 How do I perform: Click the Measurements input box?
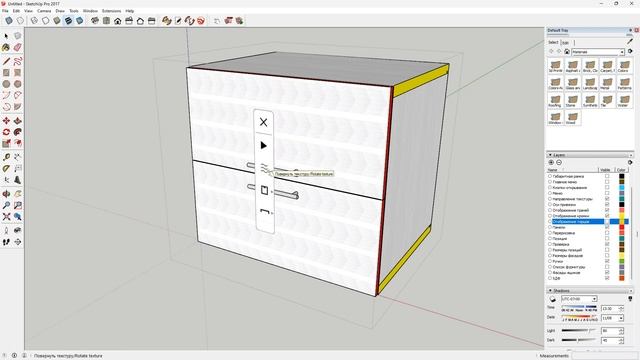click(605, 356)
